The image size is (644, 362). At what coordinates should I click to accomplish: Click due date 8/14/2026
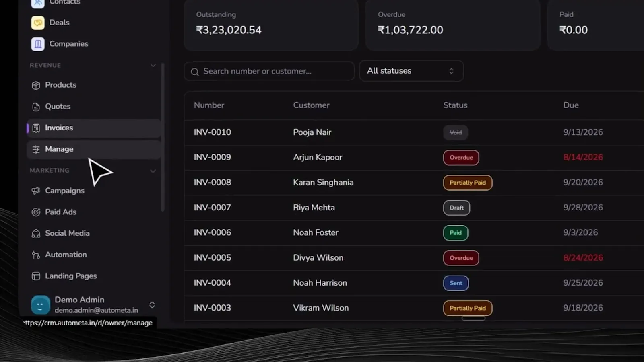coord(583,157)
